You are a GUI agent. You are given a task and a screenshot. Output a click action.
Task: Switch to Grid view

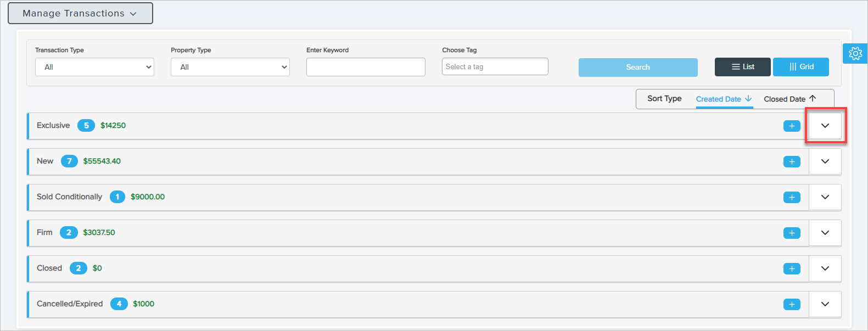[800, 67]
